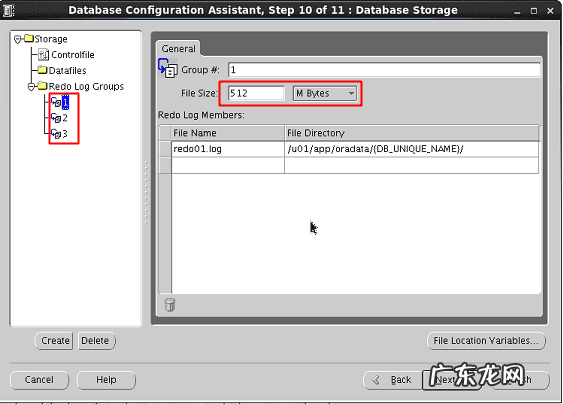Viewport: 563px width, 404px height.
Task: Click the File Directory column header
Action: coord(412,133)
